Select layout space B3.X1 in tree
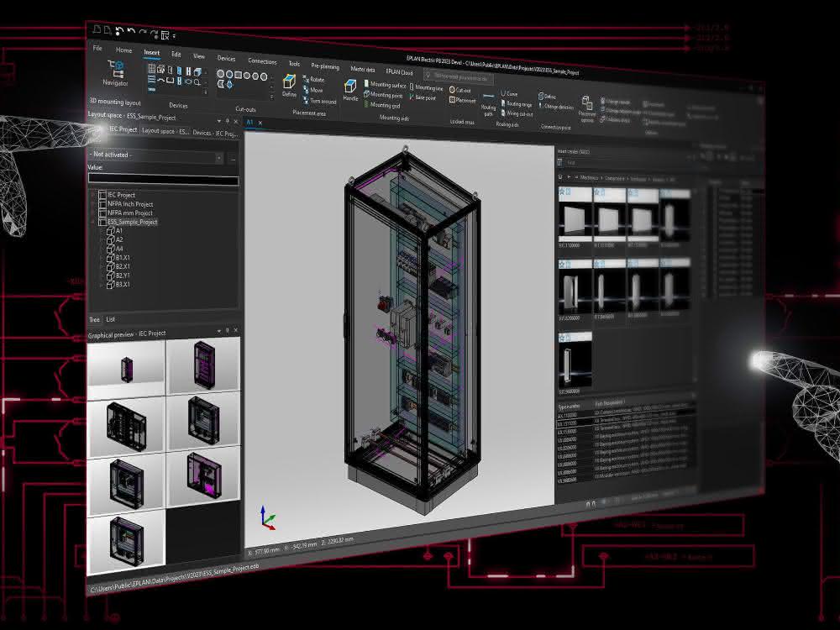This screenshot has height=630, width=840. [118, 285]
